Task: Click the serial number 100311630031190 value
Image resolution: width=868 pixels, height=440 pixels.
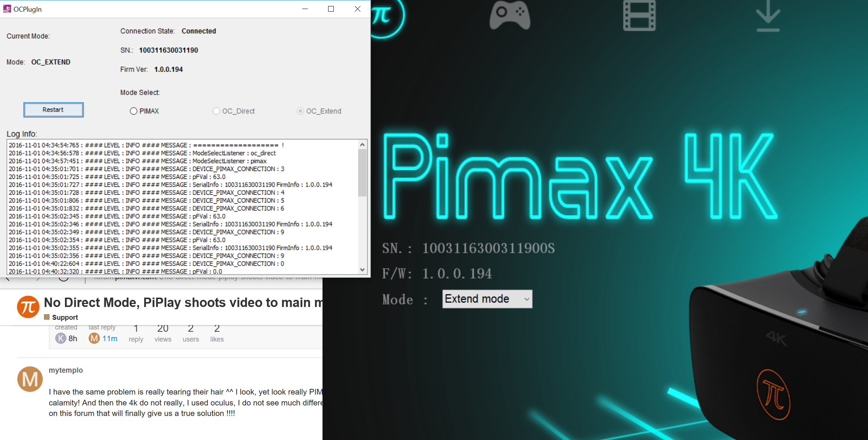Action: [169, 50]
